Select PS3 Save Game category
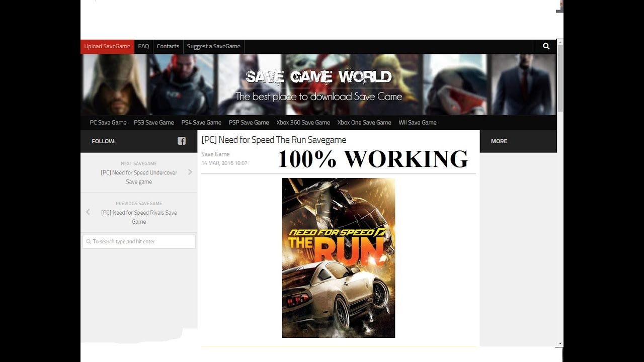 point(154,123)
